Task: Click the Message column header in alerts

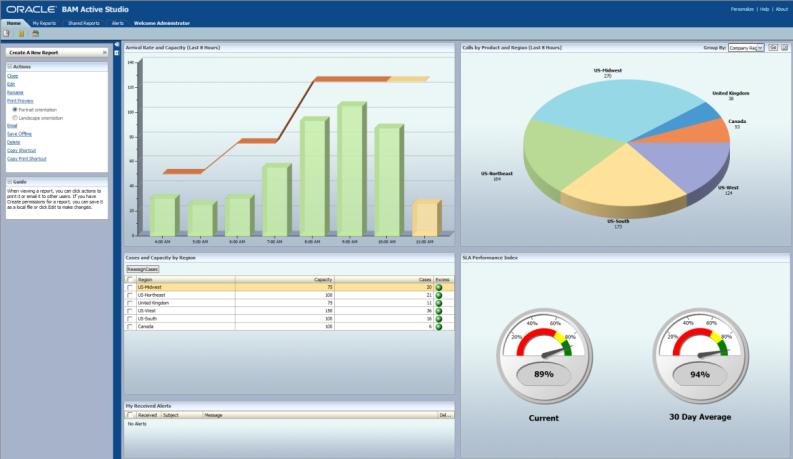Action: (320, 415)
